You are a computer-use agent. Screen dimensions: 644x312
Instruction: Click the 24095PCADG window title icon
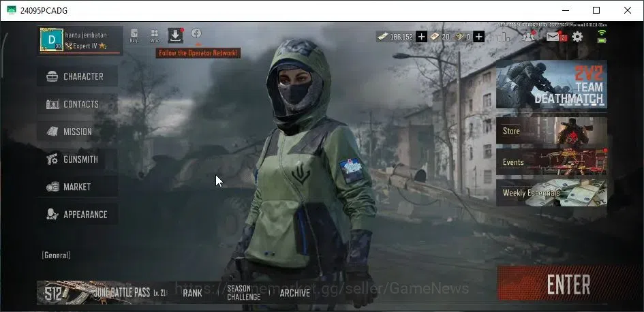click(12, 10)
